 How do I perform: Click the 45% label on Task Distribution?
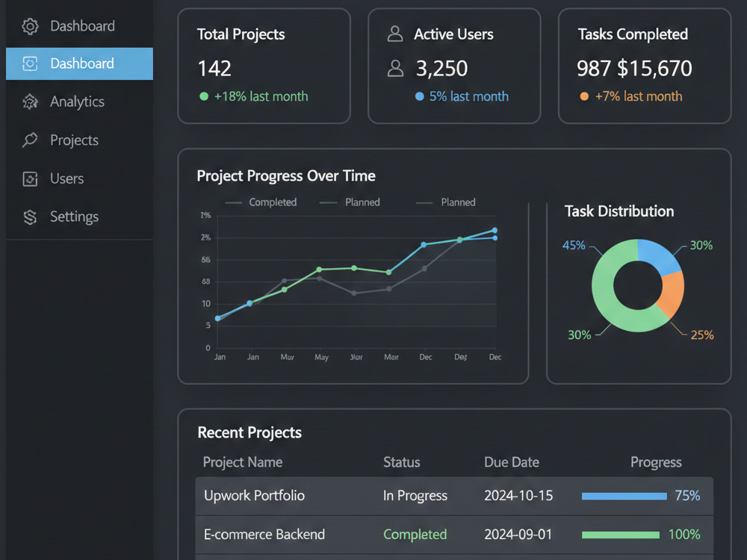574,246
